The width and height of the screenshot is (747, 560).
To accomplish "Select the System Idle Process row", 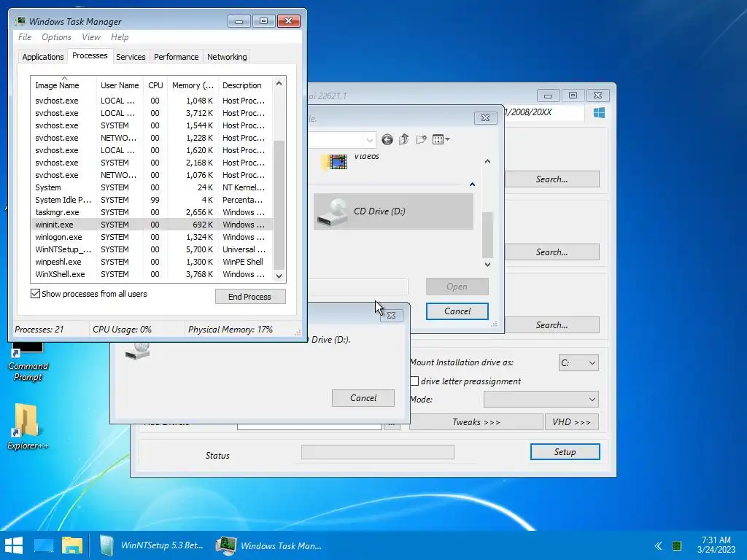I will click(x=152, y=200).
